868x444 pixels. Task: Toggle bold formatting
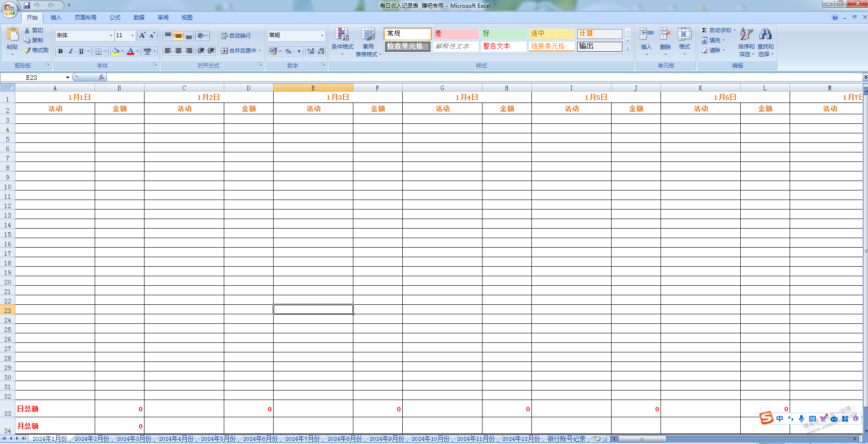click(60, 51)
